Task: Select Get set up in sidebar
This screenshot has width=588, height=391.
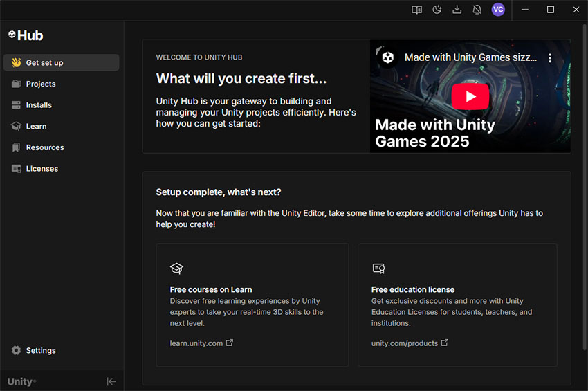Action: pyautogui.click(x=61, y=63)
